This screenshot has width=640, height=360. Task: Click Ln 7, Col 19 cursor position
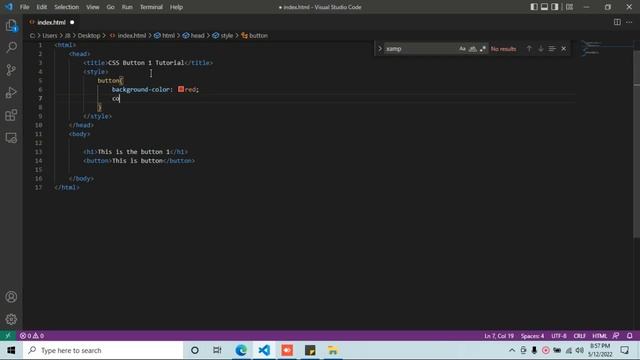tap(499, 336)
